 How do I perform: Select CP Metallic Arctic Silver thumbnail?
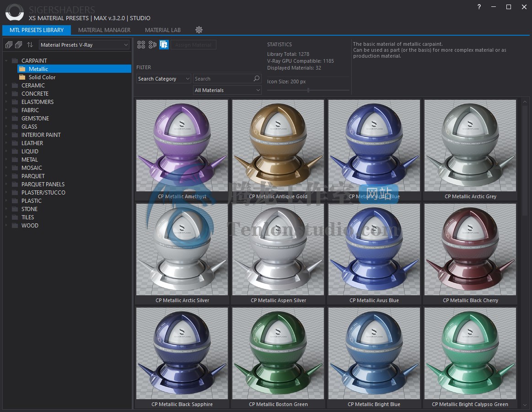tap(182, 249)
